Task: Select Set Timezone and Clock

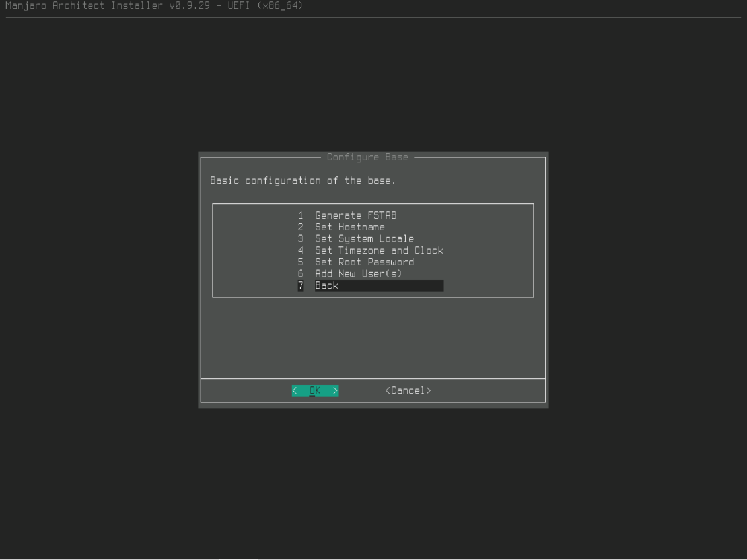Action: [378, 250]
